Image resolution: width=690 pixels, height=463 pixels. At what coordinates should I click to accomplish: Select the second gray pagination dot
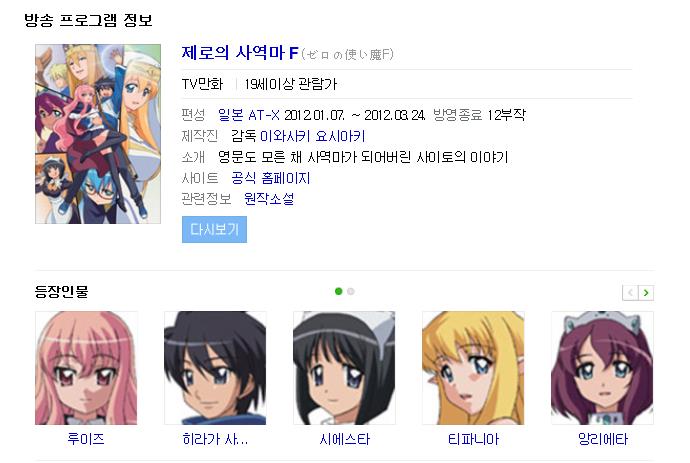351,291
